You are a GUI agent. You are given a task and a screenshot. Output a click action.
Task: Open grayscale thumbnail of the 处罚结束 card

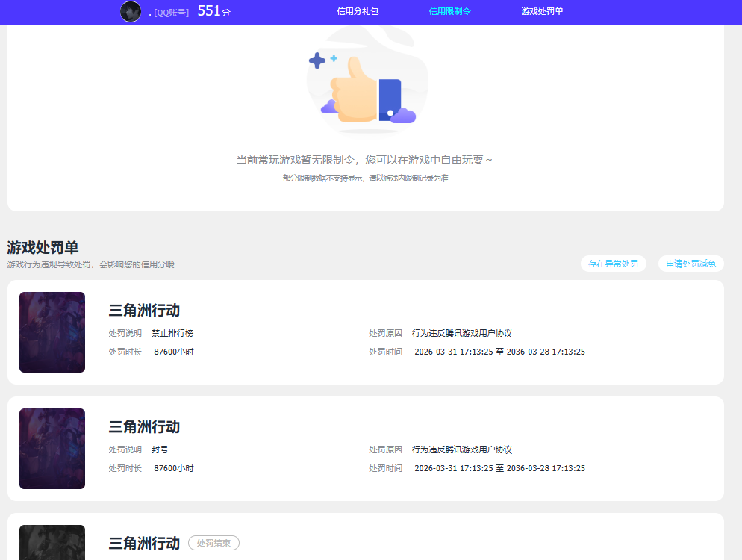52,543
